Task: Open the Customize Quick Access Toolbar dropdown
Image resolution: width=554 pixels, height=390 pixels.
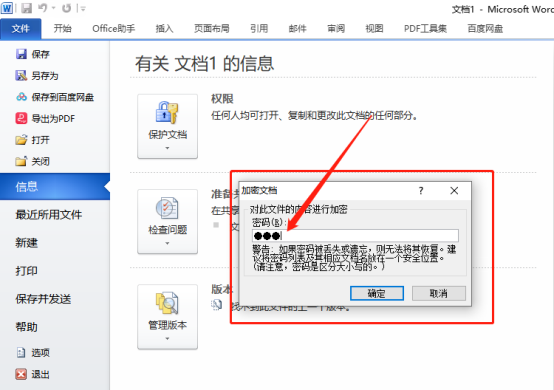Action: coord(83,8)
